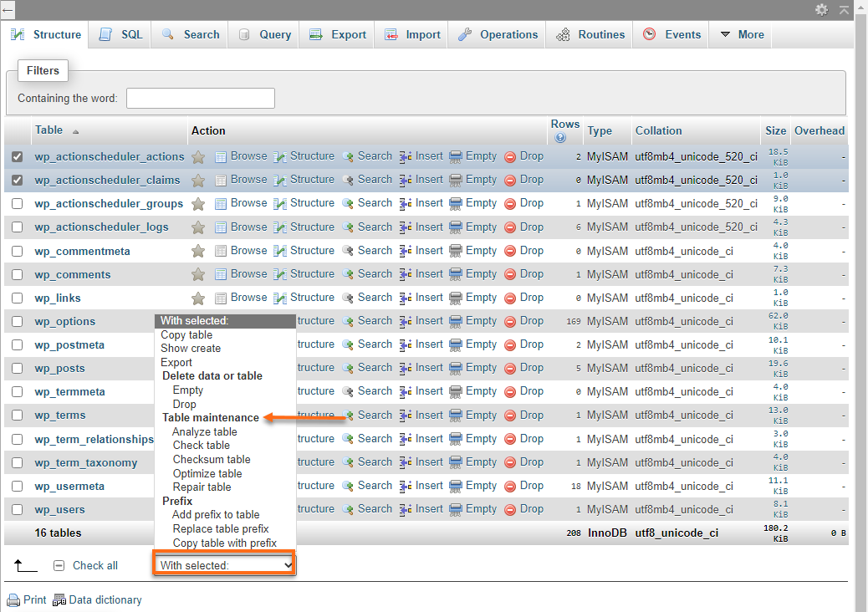This screenshot has width=868, height=612.
Task: Enable the Check all checkbox
Action: pos(59,565)
